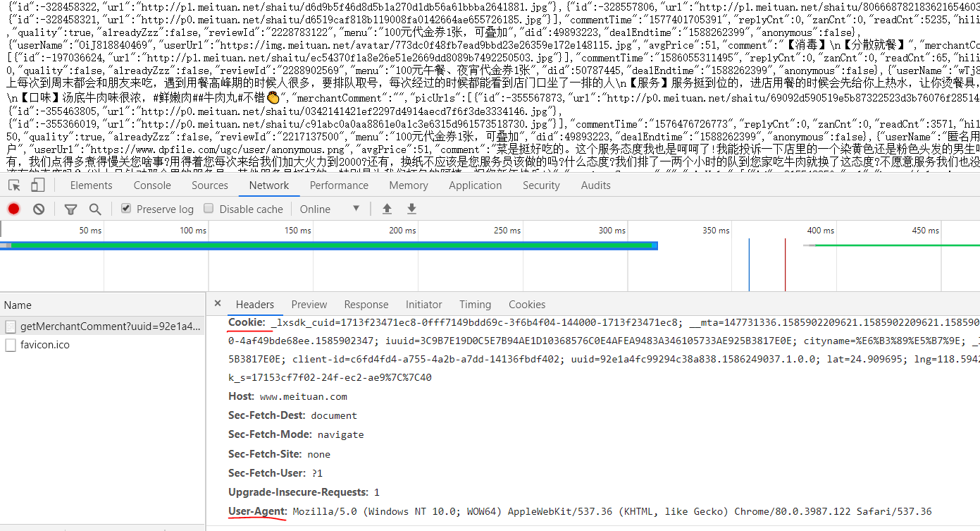This screenshot has width=980, height=531.
Task: Open the Security panel
Action: [x=541, y=185]
